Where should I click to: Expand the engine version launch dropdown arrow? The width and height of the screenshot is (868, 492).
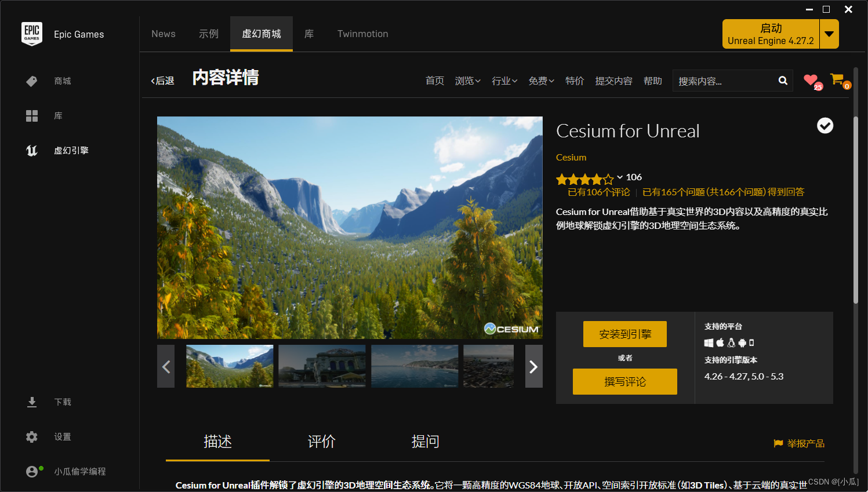tap(829, 34)
